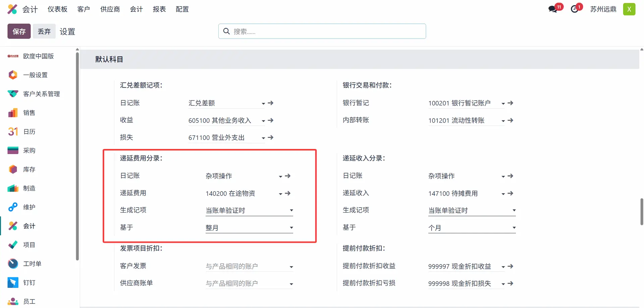Select 库存 settings in the sidebar
The width and height of the screenshot is (644, 308).
[29, 169]
